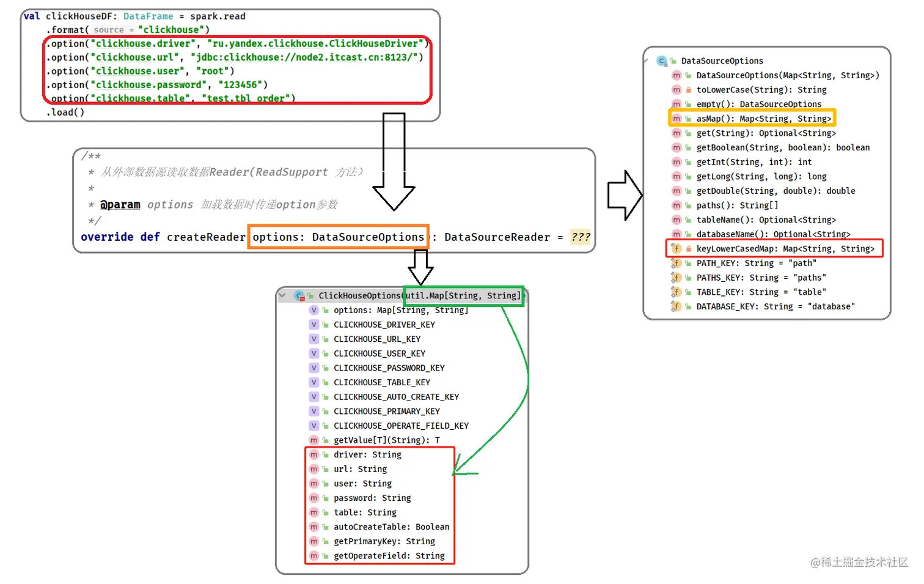Select CLICKHOUSE_AUTO_CREATE_KEY row
924x584 pixels.
click(x=384, y=397)
